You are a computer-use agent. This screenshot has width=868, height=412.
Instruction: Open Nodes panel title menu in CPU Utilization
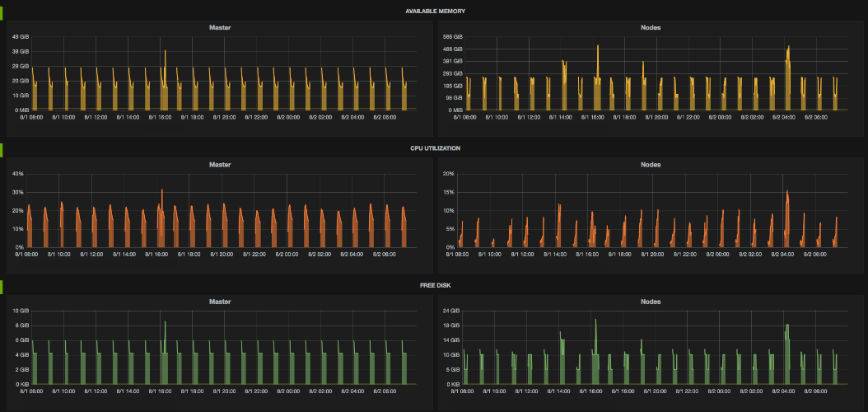tap(651, 165)
